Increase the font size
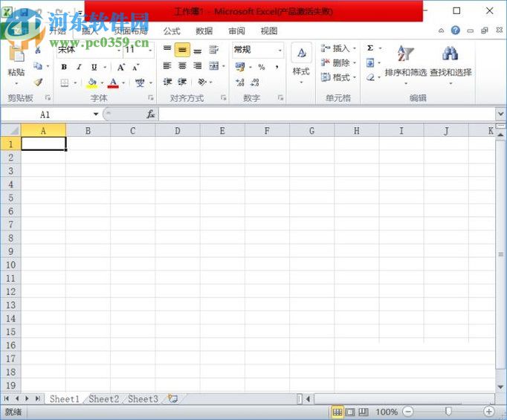Viewport: 507px width, 420px height. pos(121,67)
